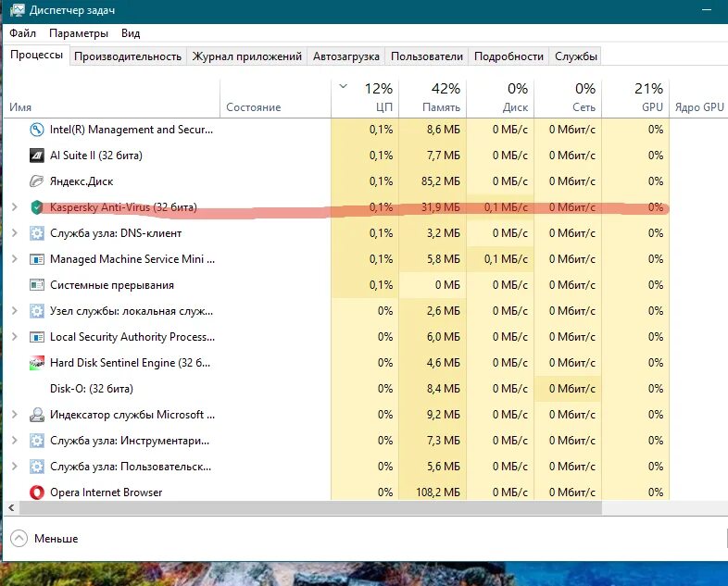
Task: Click the horizontal scrollbar thumb
Action: click(310, 508)
